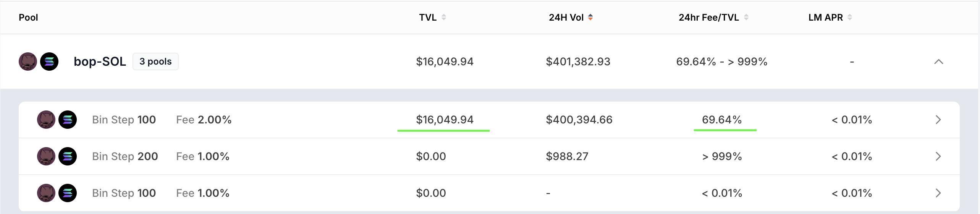Open the Bin Step 100 Fee 2.00% pool arrow

point(938,120)
